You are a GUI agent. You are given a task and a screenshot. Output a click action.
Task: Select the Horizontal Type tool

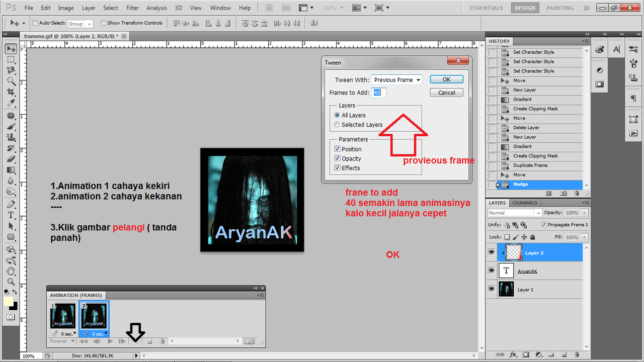pos(11,215)
